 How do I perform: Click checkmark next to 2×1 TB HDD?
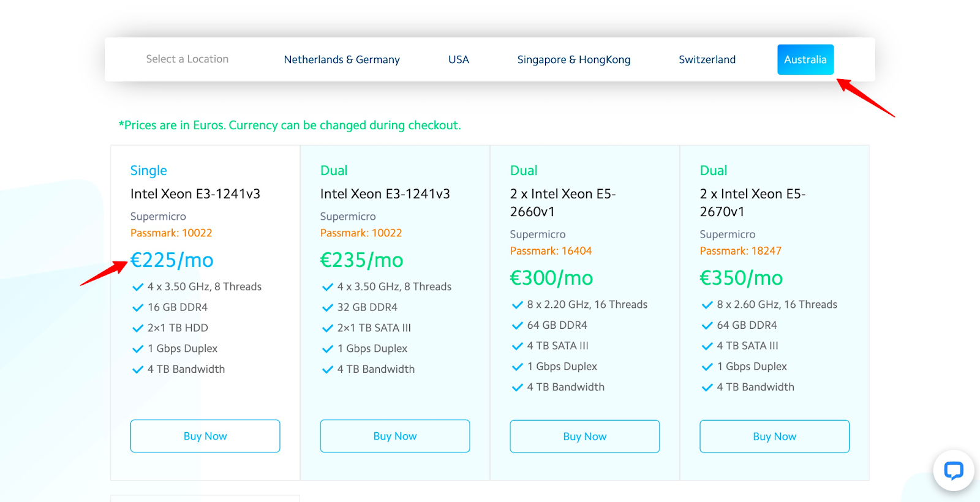(138, 328)
